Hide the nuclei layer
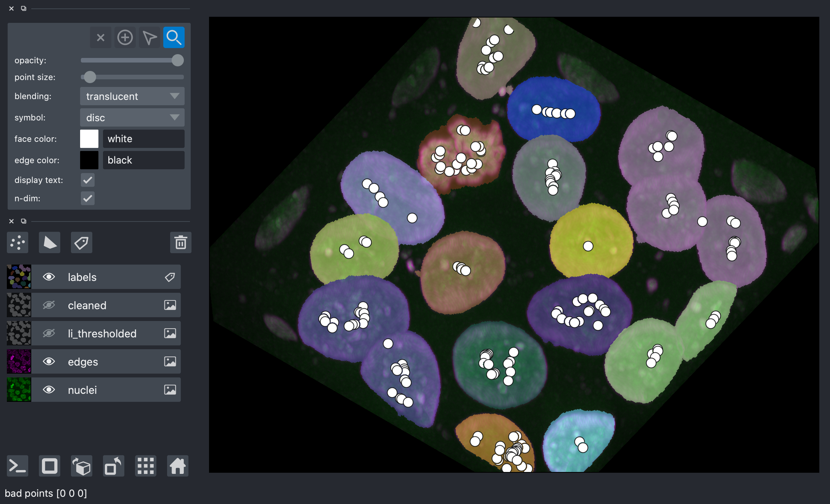 49,390
